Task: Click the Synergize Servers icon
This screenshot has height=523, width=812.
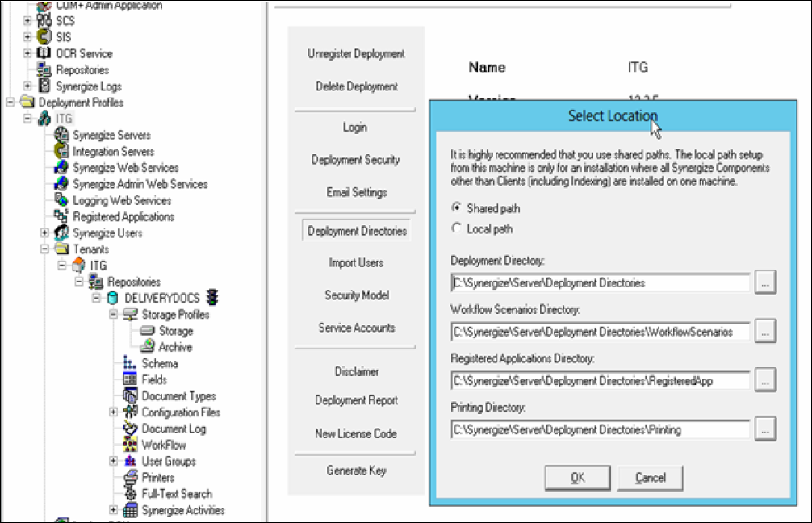Action: (x=61, y=135)
